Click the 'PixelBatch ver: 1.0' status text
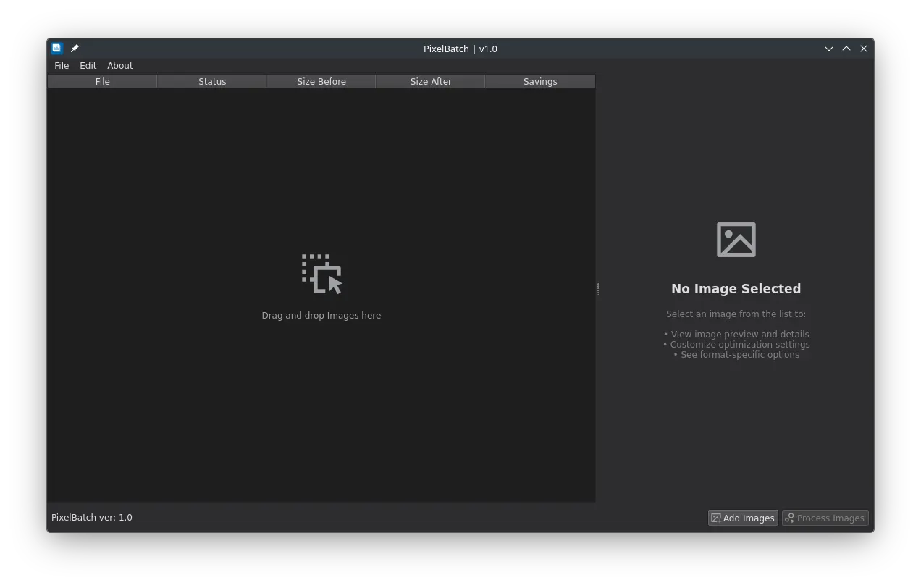The width and height of the screenshot is (921, 588). pyautogui.click(x=92, y=518)
